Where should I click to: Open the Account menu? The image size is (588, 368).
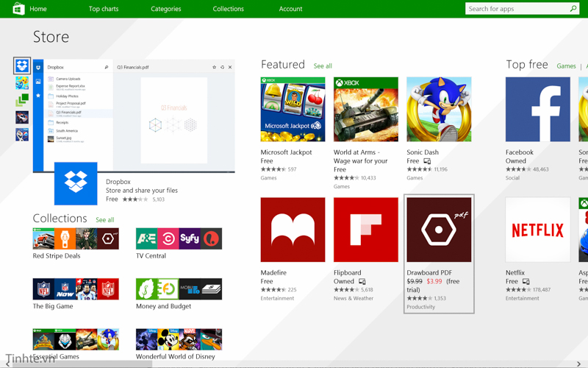[x=290, y=9]
